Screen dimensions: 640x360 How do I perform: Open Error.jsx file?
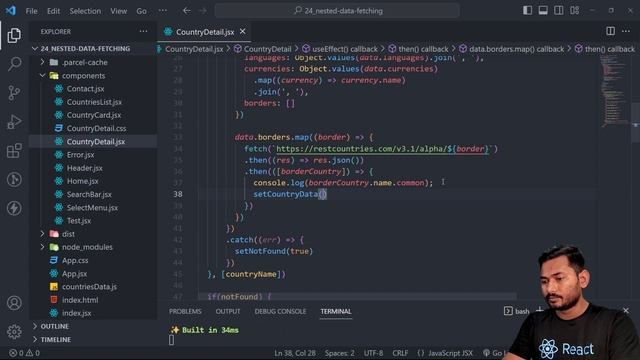[x=80, y=155]
